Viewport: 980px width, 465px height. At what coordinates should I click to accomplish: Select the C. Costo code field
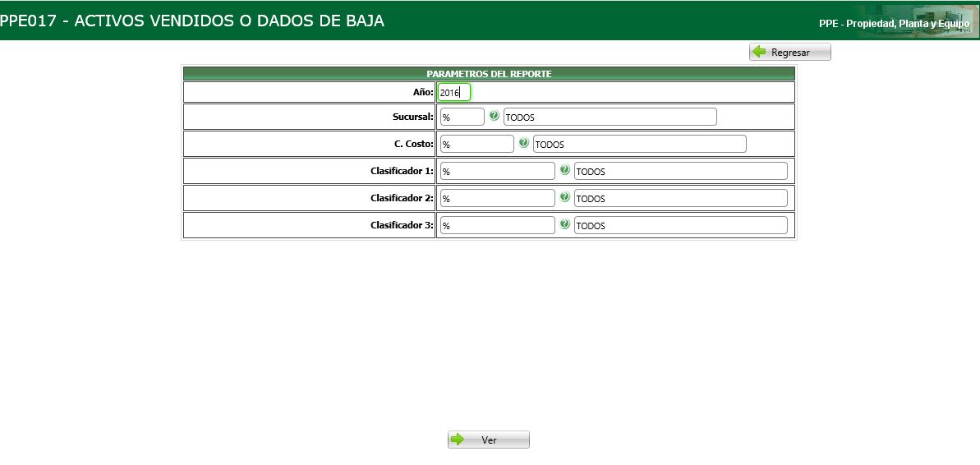click(477, 144)
